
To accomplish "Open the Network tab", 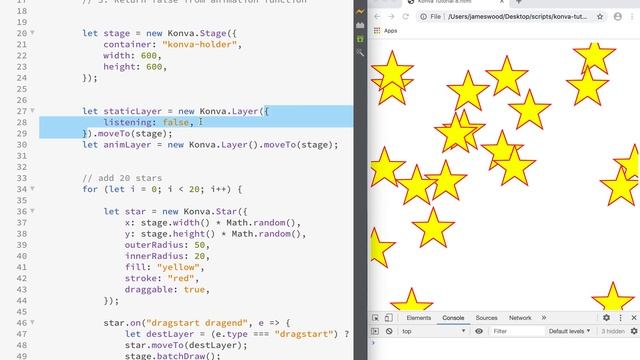I will pos(520,318).
